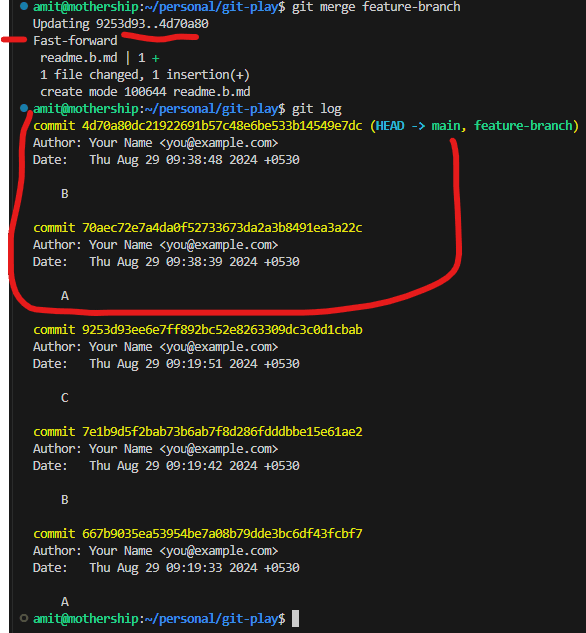This screenshot has width=586, height=633.
Task: Click Author line under commit 4d70a80
Action: pos(155,143)
